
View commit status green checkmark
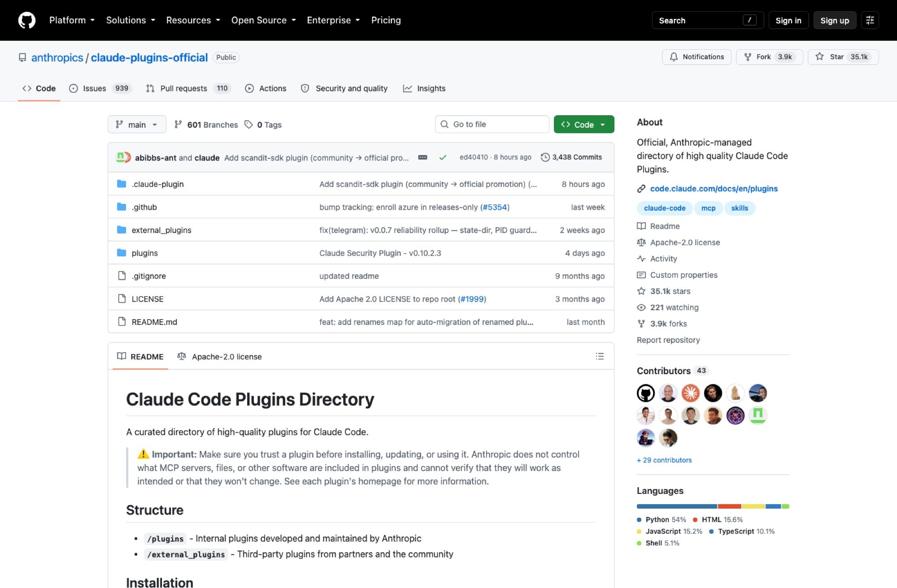click(443, 157)
